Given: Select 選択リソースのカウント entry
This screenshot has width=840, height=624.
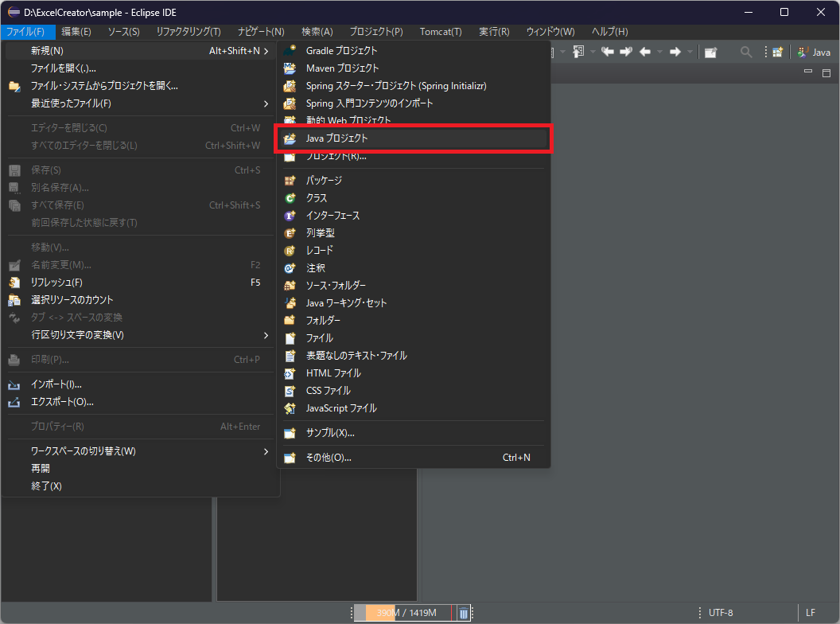Looking at the screenshot, I should pos(140,300).
